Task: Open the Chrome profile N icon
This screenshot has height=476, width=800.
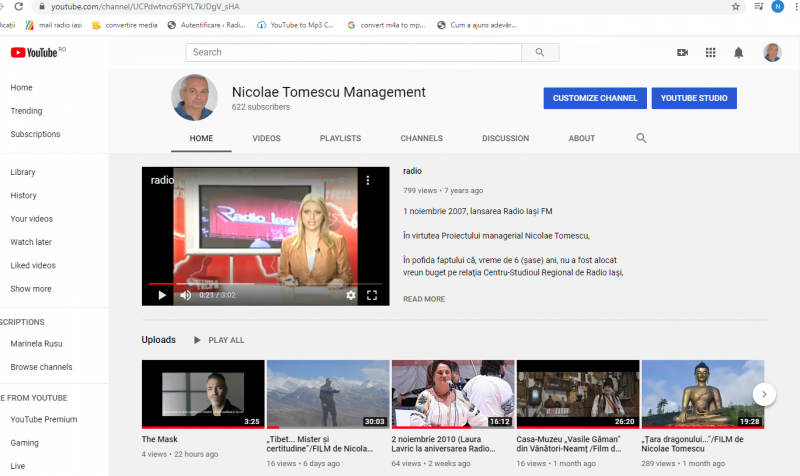Action: tap(778, 7)
